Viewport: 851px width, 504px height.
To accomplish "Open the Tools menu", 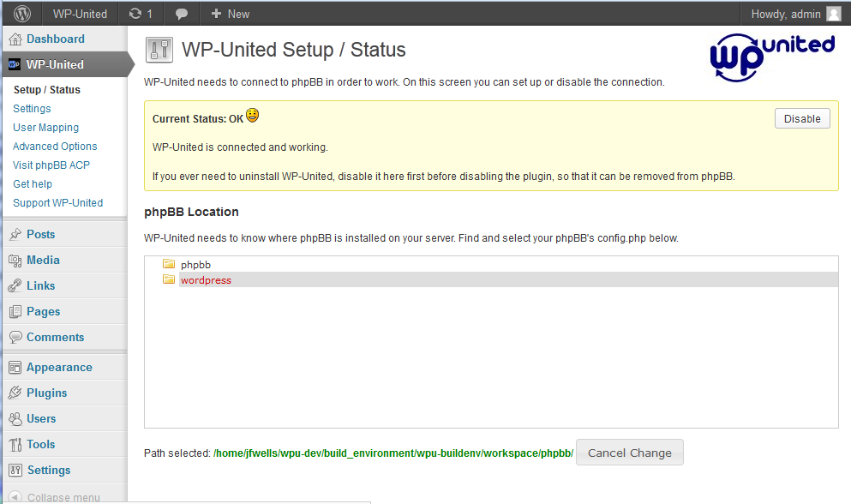I will 40,444.
